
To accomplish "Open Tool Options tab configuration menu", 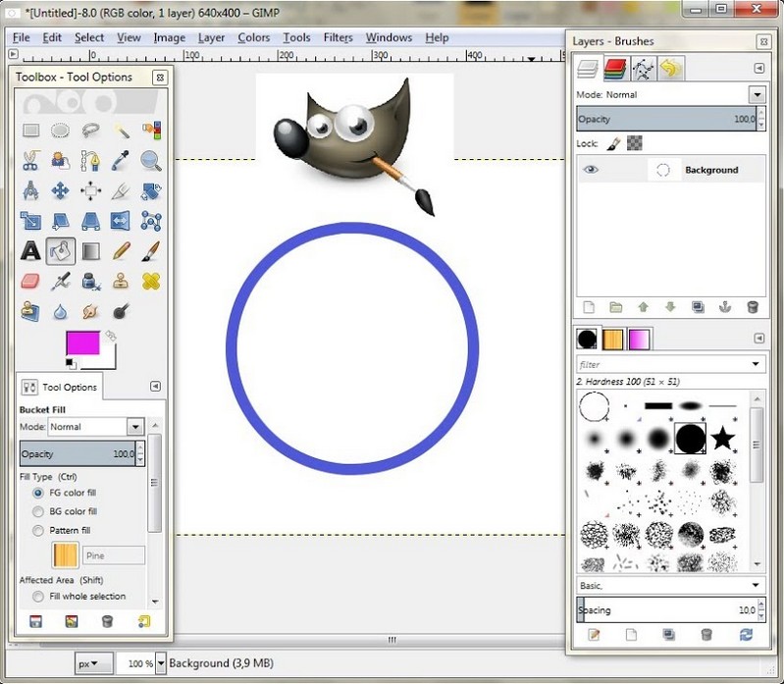I will pyautogui.click(x=155, y=386).
